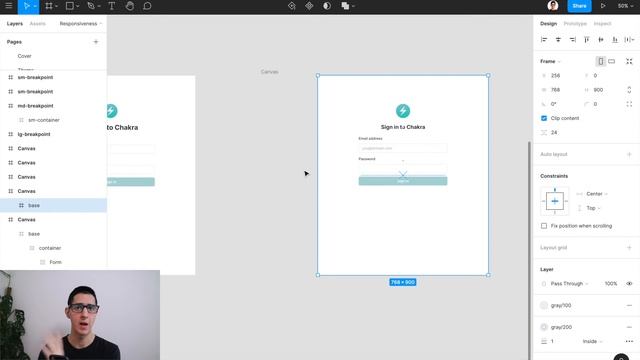Open horizontal constraint Center dropdown
The image size is (640, 360).
(597, 194)
